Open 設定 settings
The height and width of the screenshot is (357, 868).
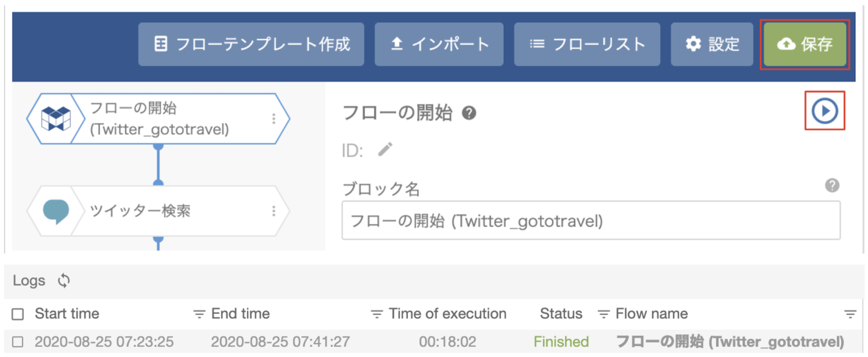click(x=712, y=44)
